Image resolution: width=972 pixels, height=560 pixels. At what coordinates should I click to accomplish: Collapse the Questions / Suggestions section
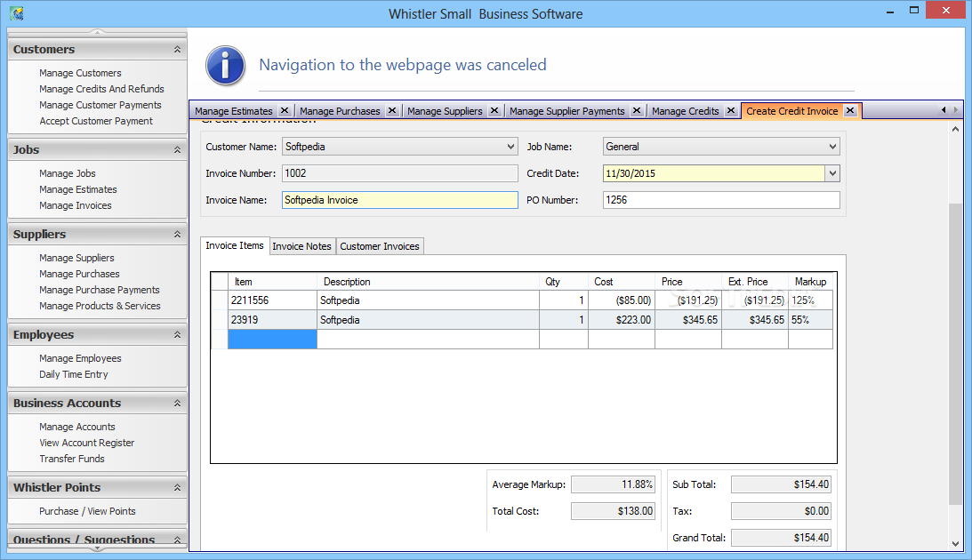[177, 540]
